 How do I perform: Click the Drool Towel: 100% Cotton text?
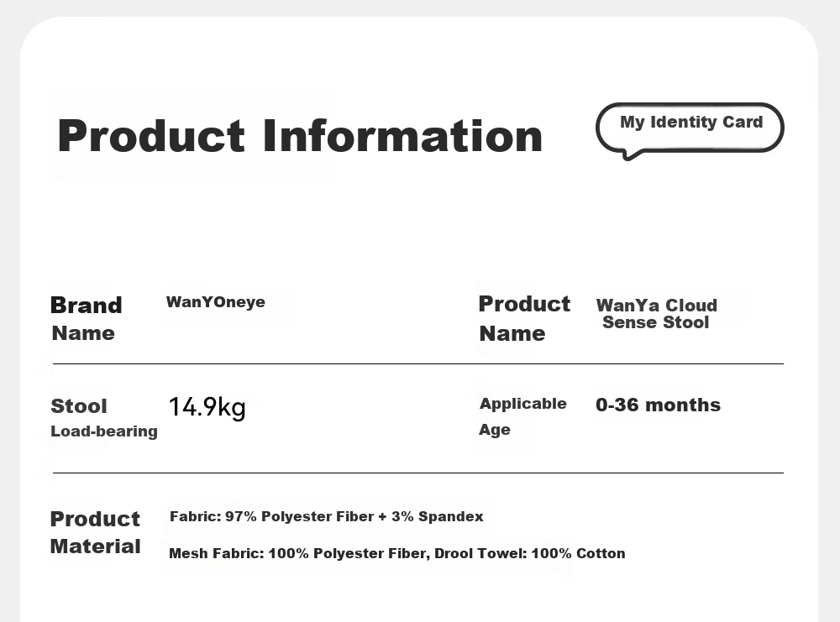coord(529,553)
